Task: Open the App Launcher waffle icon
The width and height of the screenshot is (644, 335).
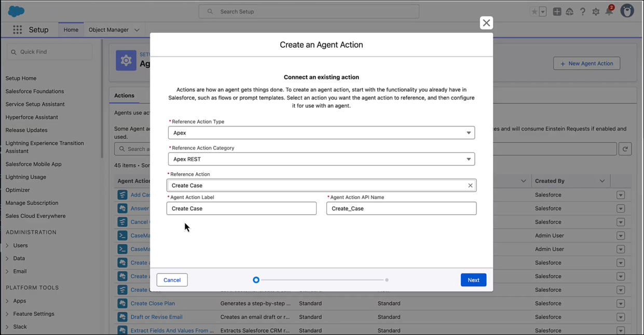Action: pos(17,30)
